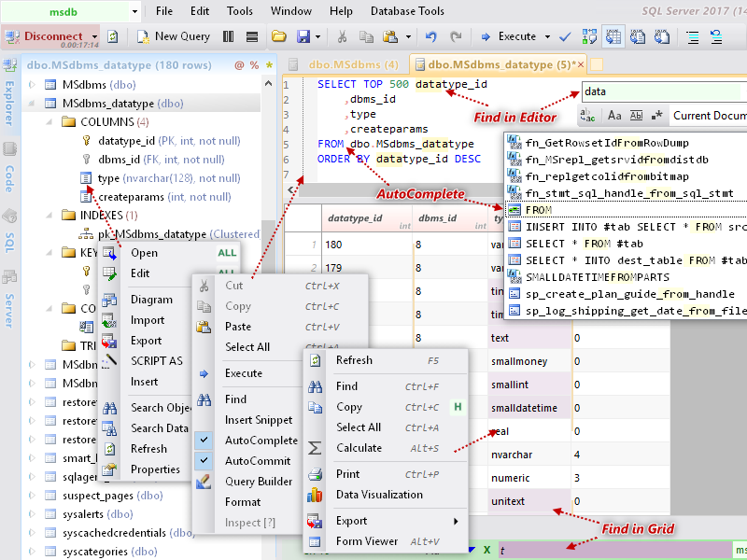Image resolution: width=747 pixels, height=560 pixels.
Task: Click the Undo arrow in the toolbar
Action: click(430, 37)
